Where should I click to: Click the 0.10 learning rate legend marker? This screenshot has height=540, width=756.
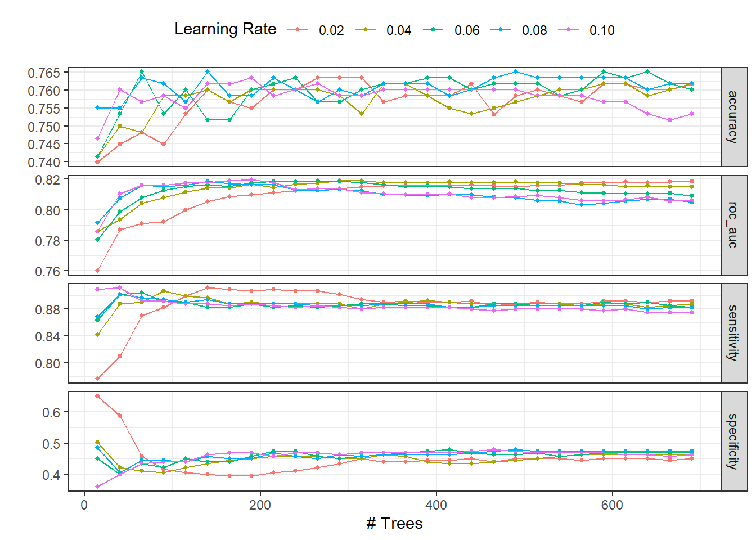tap(568, 29)
